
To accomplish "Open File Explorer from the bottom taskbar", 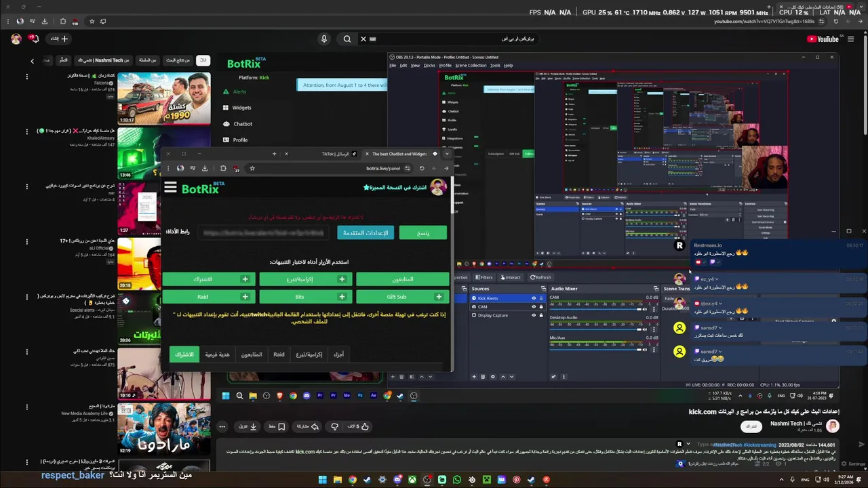I will (x=337, y=480).
